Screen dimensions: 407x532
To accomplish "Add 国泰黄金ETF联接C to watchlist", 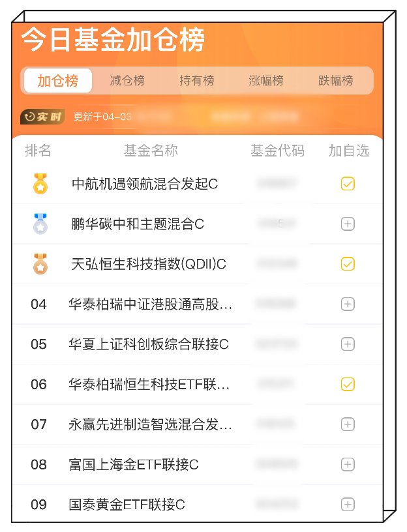I will pos(348,504).
